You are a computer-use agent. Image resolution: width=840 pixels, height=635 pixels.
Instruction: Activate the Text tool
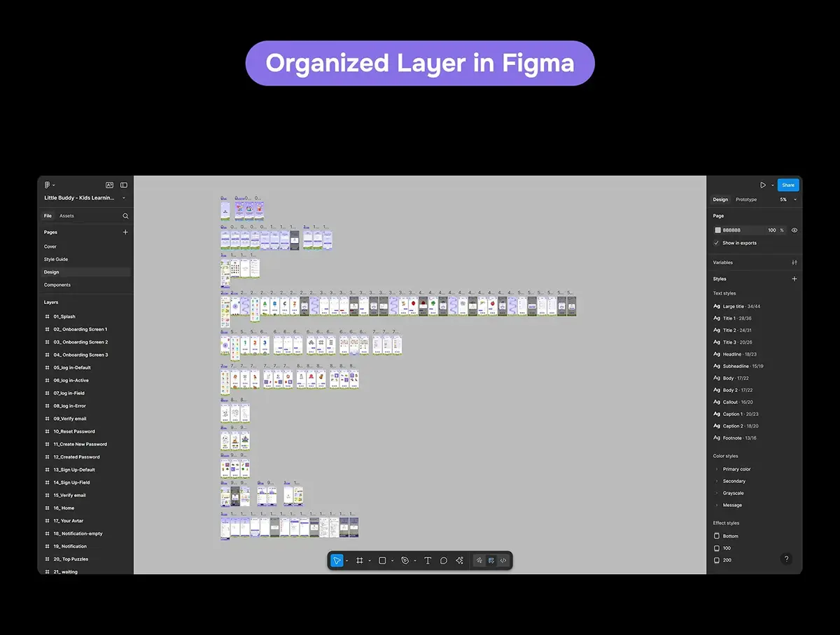pos(428,561)
